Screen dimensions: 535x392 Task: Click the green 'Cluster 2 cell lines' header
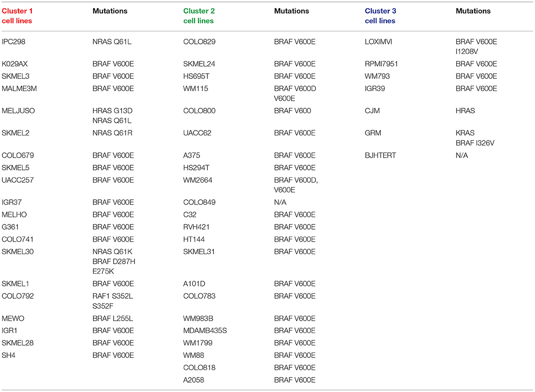[199, 16]
